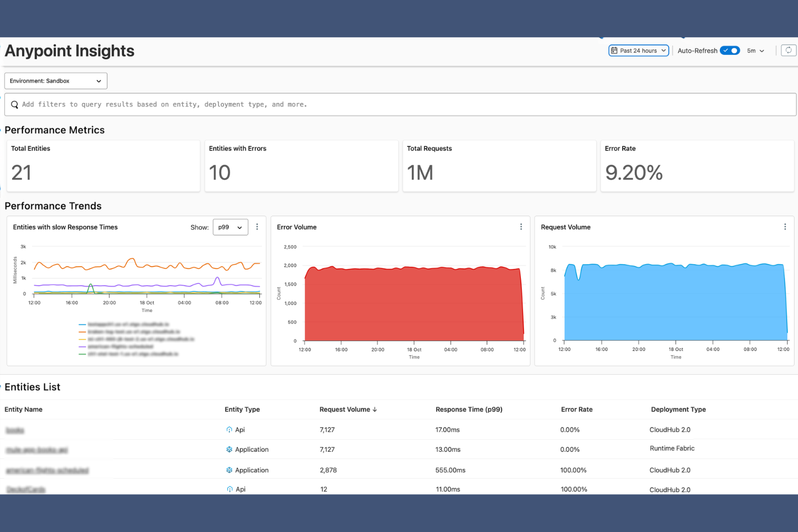Click the Runtime Fabric deployment type cell
This screenshot has height=532, width=798.
[672, 448]
